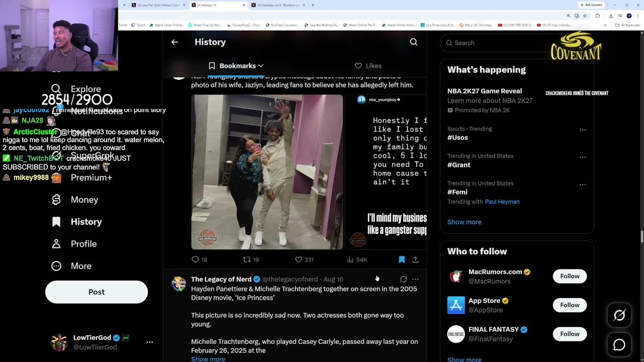The width and height of the screenshot is (644, 362).
Task: Reply to the NBA YoungBoy post
Action: [x=199, y=259]
